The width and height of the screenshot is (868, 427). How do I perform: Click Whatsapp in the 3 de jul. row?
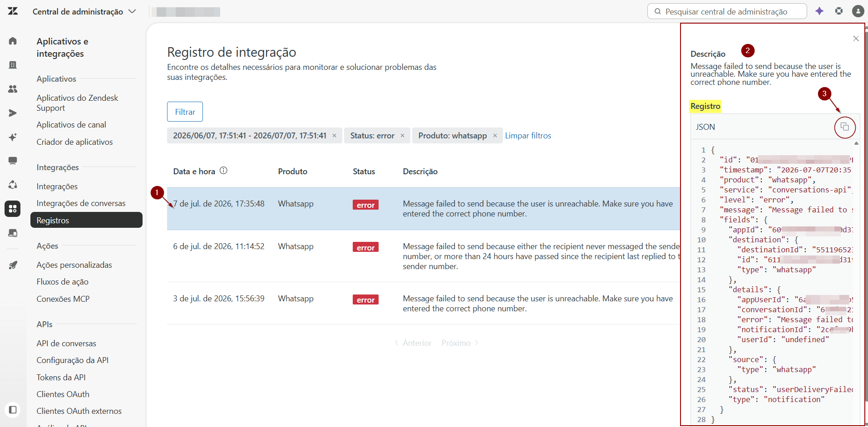[x=296, y=299]
